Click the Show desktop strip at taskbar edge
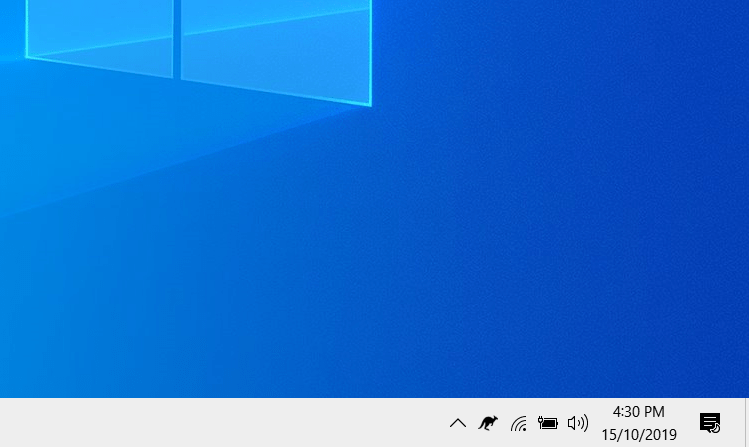749x447 pixels. (x=746, y=423)
